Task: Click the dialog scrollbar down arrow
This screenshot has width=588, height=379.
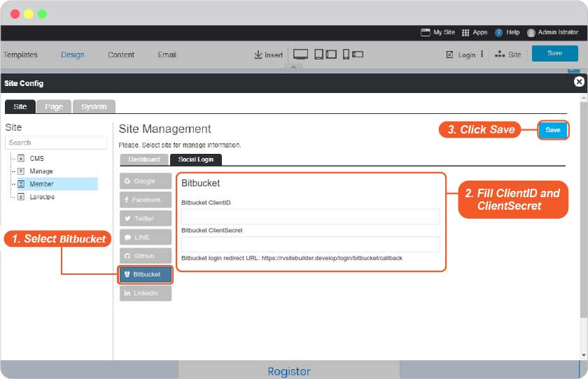Action: tap(584, 355)
